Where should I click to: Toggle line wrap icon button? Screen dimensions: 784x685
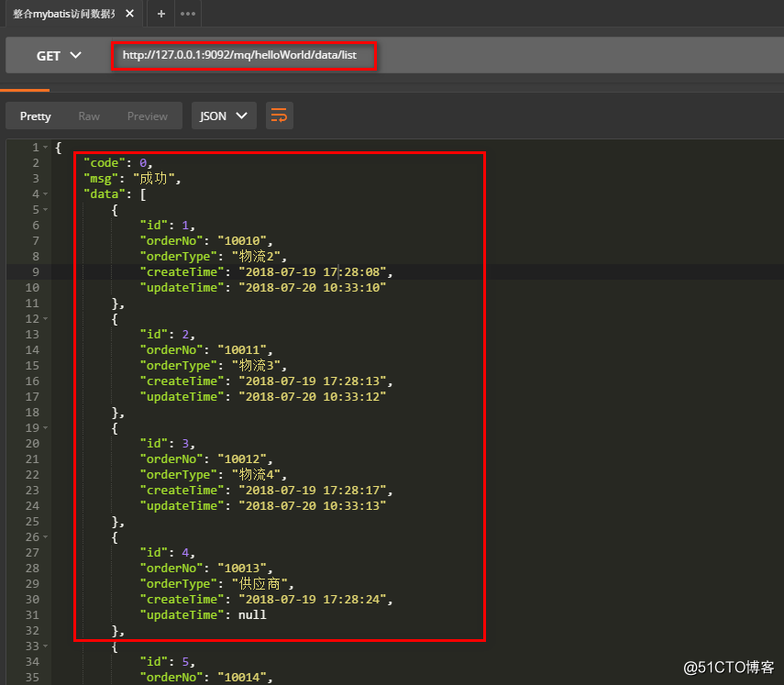279,116
